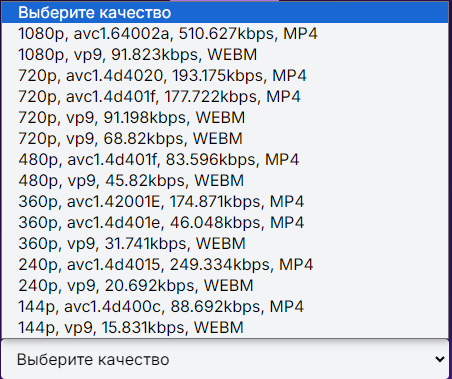This screenshot has height=379, width=452.
Task: Click the 'Выберите качество' select box
Action: [226, 359]
